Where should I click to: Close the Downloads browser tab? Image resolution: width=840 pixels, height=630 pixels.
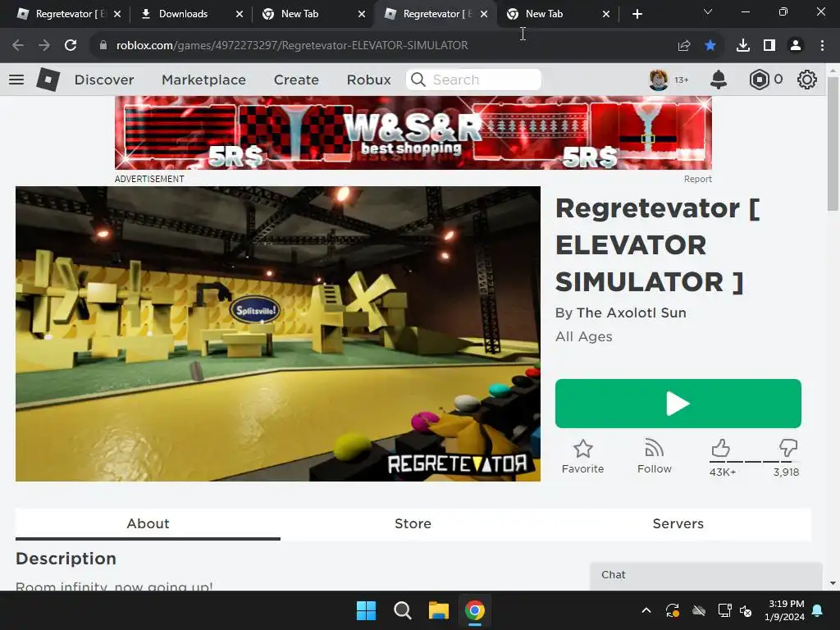pos(240,14)
